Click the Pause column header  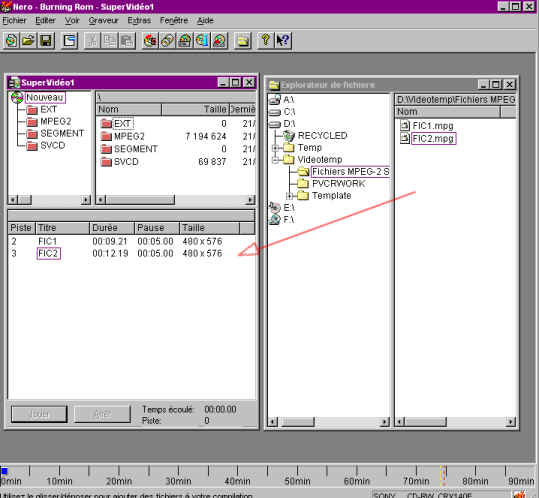pos(157,228)
